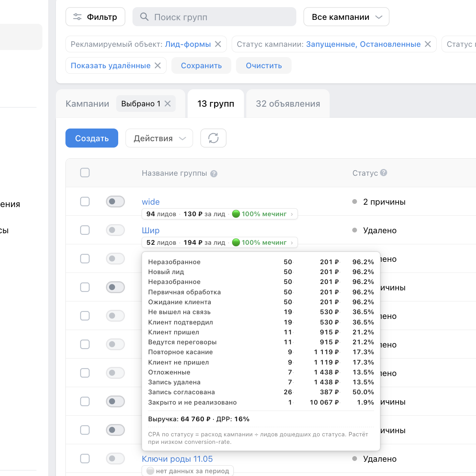This screenshot has width=476, height=476.
Task: Open the Действия dropdown
Action: [x=159, y=138]
